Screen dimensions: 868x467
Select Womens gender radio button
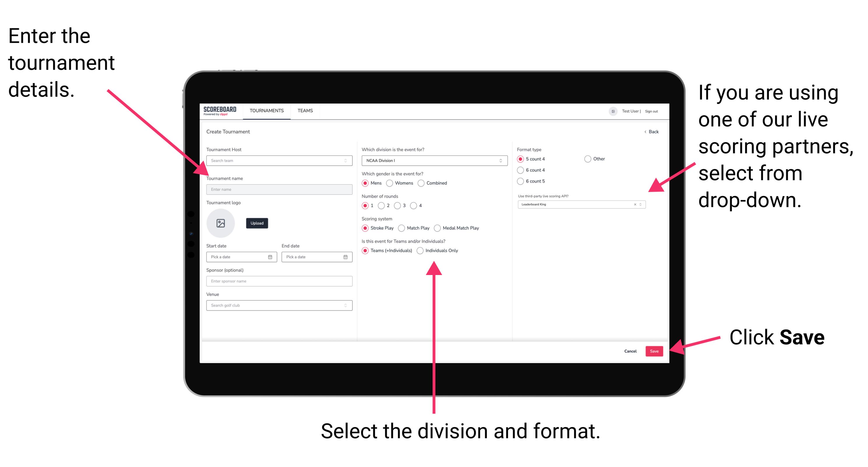pyautogui.click(x=390, y=183)
